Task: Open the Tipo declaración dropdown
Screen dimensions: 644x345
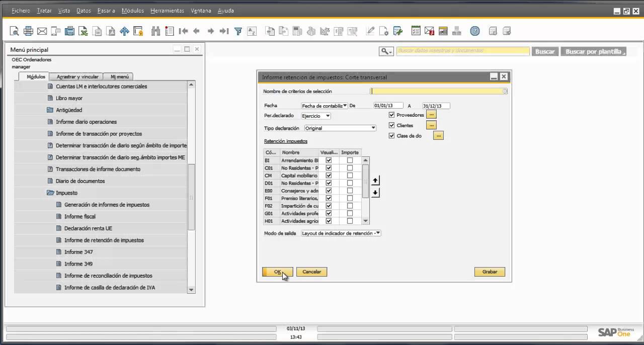Action: click(x=340, y=128)
